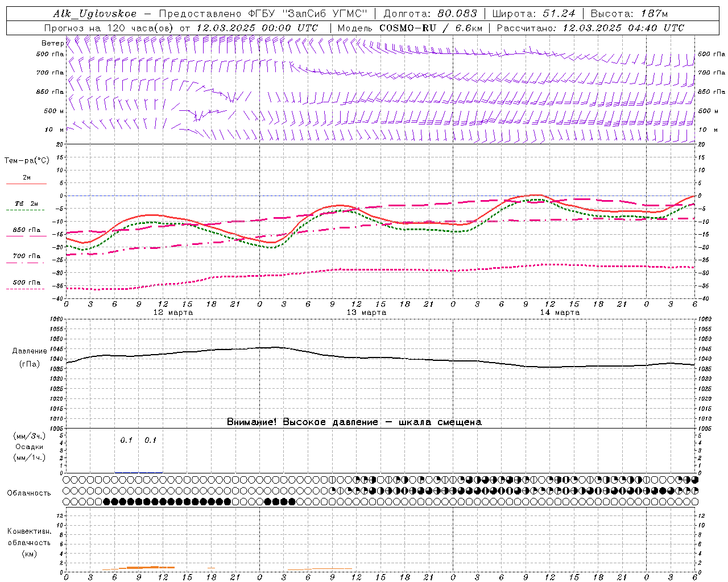Screen dimensions: 728x582
Task: Click the text Предоставлено ФГБУ "ЗапСиб УГМС"
Action: click(263, 14)
